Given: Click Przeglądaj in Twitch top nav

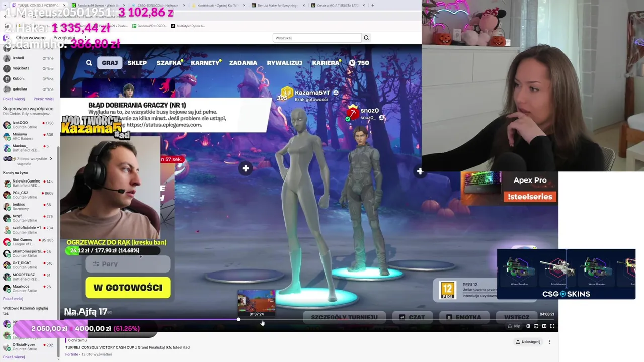Looking at the screenshot, I should click(x=64, y=38).
